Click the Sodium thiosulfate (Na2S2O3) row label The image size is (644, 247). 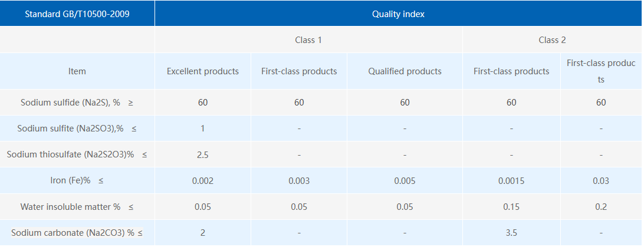click(x=77, y=154)
